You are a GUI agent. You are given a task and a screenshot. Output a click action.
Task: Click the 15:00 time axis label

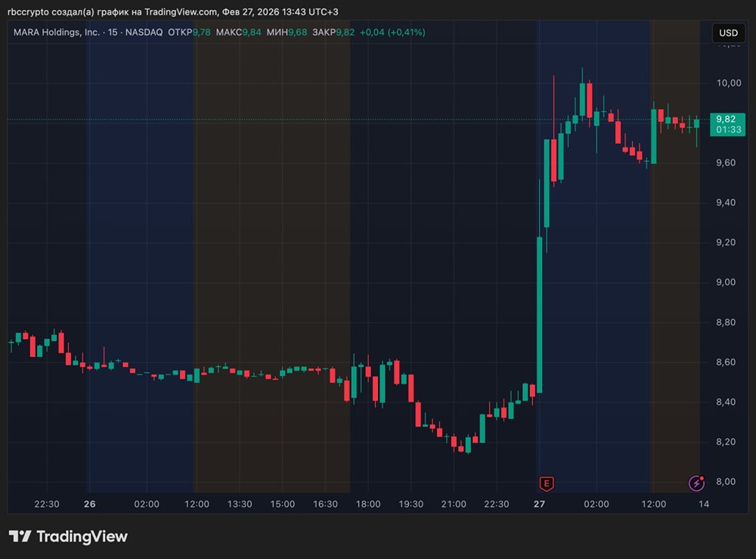tap(283, 504)
